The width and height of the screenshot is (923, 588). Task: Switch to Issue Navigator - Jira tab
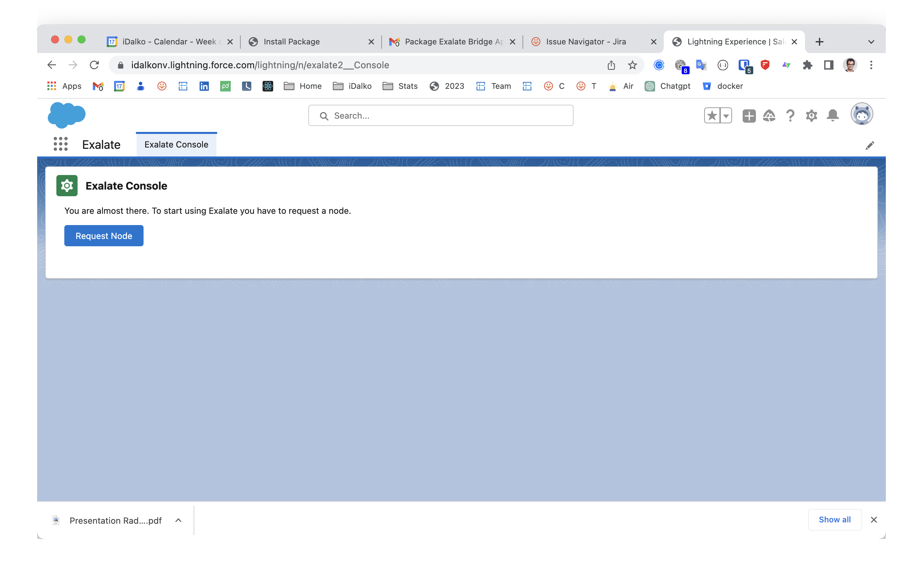586,42
